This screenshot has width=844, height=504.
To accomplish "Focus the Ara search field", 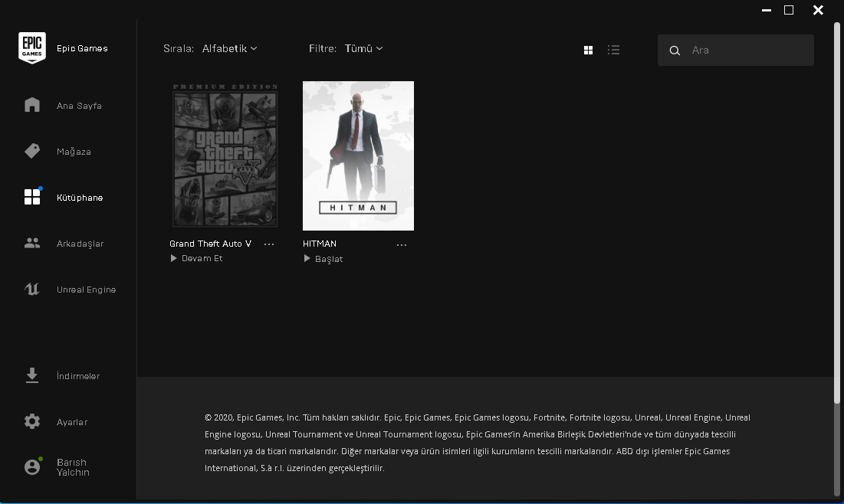I will [x=736, y=50].
